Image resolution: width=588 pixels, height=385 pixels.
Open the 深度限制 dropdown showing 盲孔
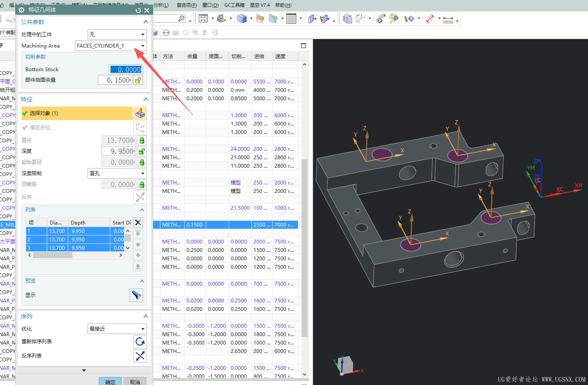[x=143, y=174]
